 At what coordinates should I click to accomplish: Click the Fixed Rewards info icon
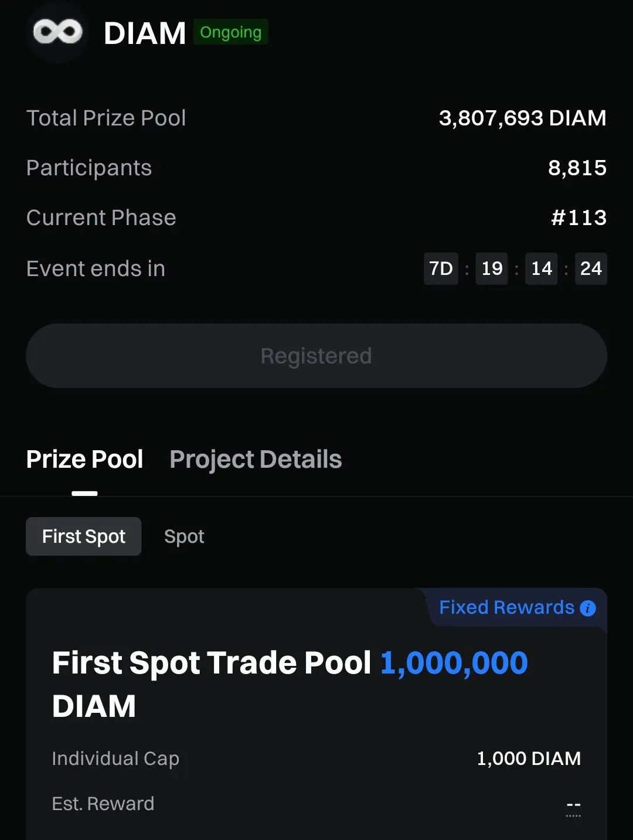click(587, 608)
